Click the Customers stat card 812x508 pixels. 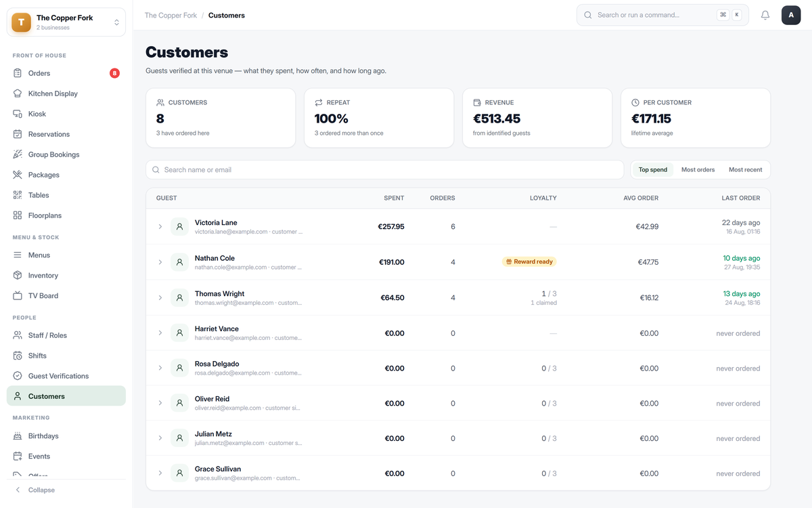221,118
